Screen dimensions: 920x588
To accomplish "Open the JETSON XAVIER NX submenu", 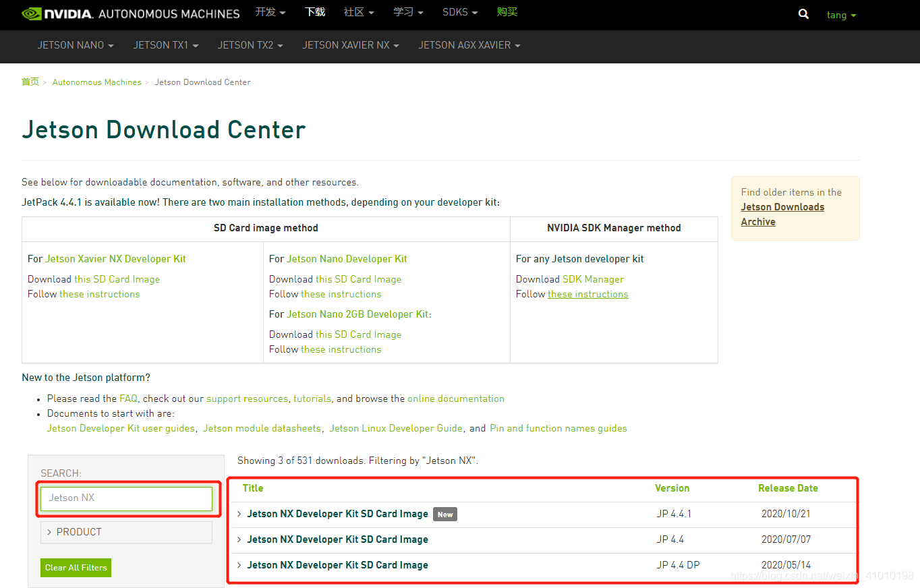I will pyautogui.click(x=351, y=45).
